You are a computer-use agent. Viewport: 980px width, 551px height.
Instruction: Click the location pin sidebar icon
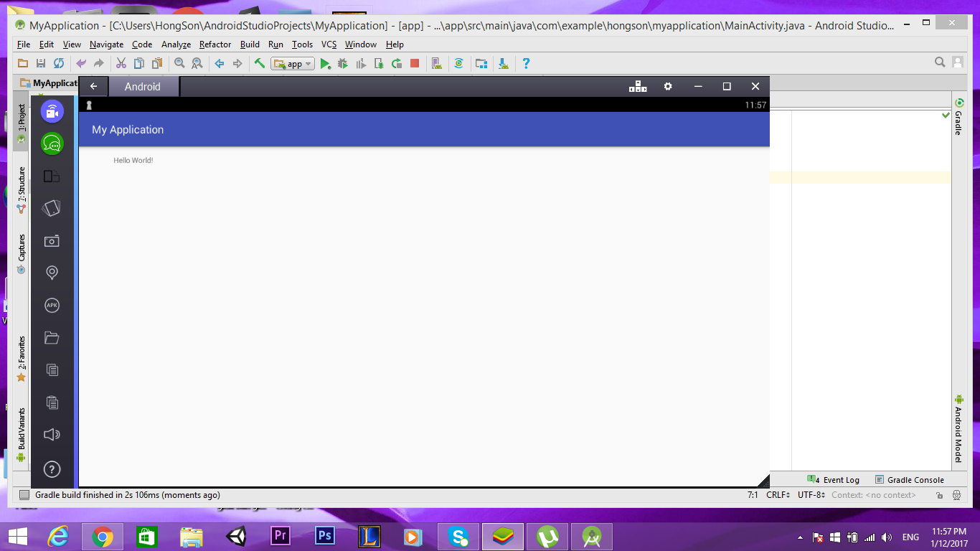[52, 273]
